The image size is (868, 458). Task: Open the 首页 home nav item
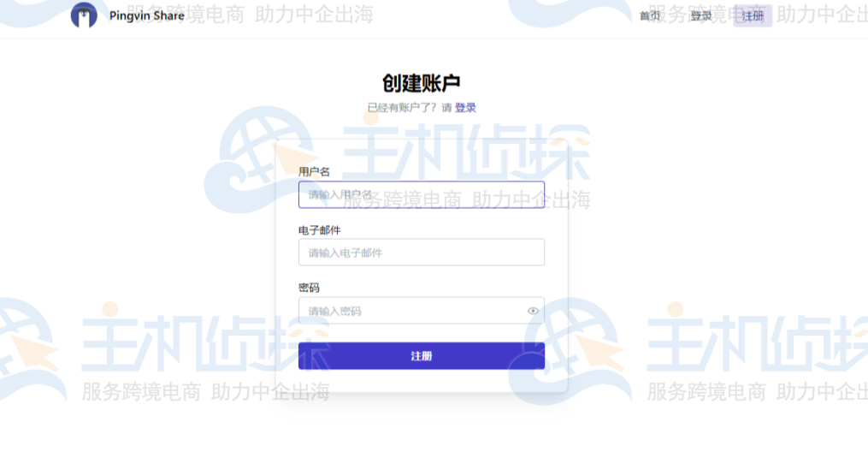click(650, 15)
